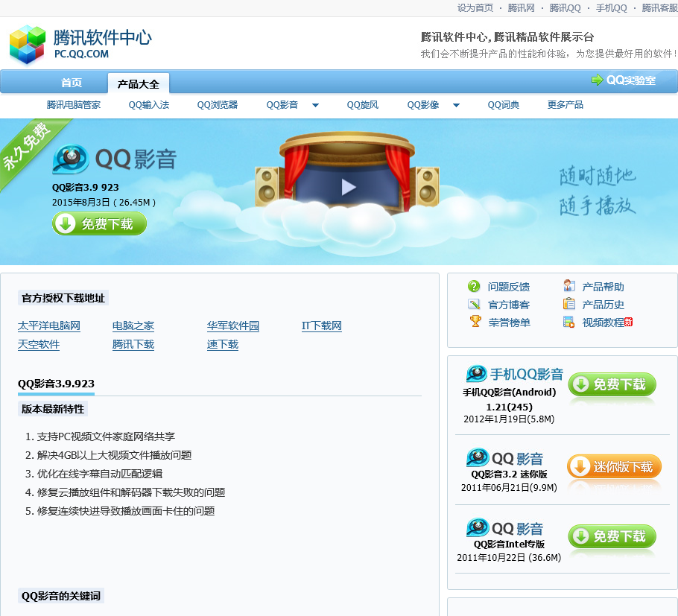
Task: Open the 电脑之家 download link
Action: (x=133, y=326)
